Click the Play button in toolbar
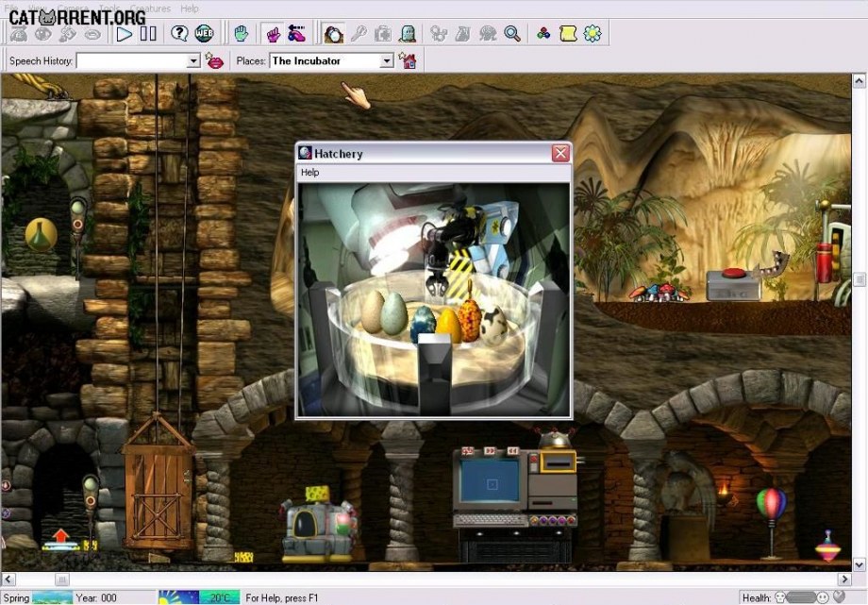This screenshot has height=605, width=868. [124, 34]
